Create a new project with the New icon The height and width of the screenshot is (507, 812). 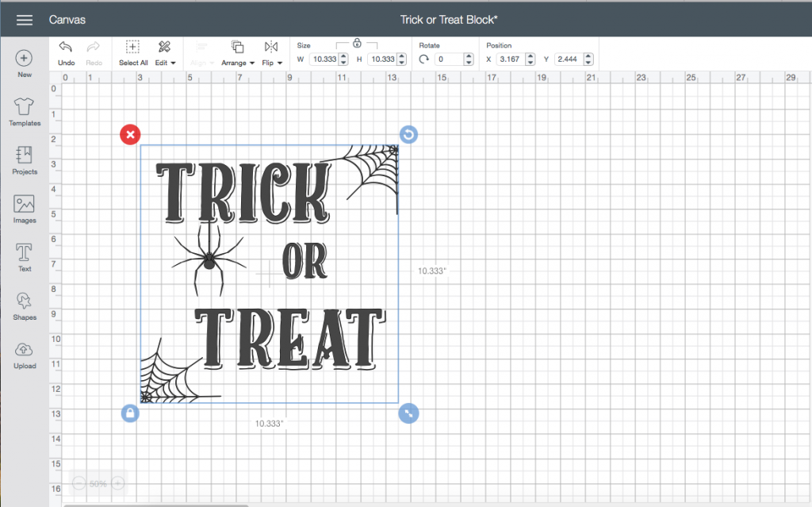(x=24, y=63)
